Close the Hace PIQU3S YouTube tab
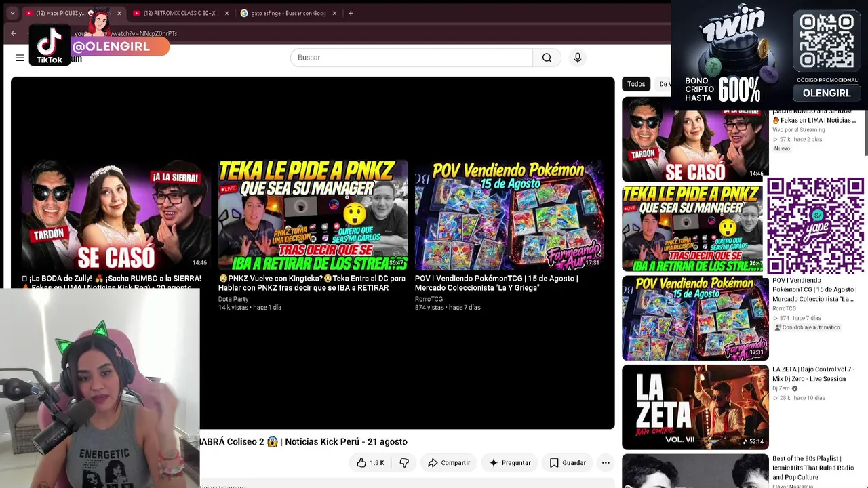This screenshot has height=488, width=868. click(119, 13)
